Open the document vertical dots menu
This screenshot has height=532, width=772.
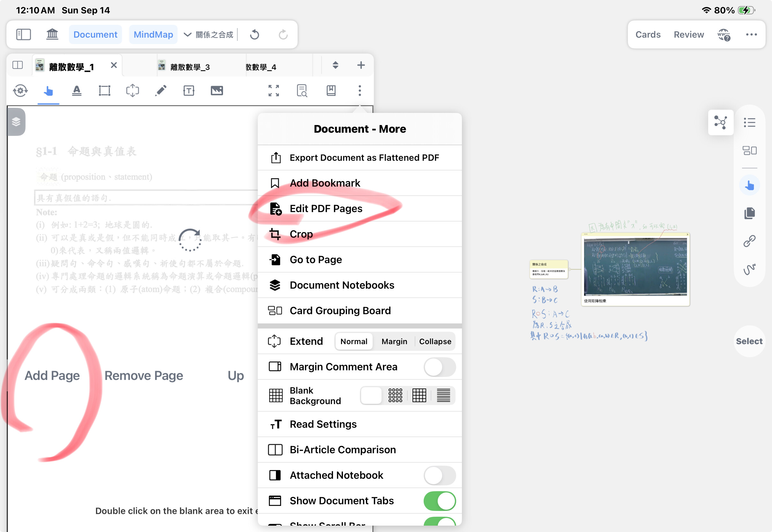coord(360,91)
